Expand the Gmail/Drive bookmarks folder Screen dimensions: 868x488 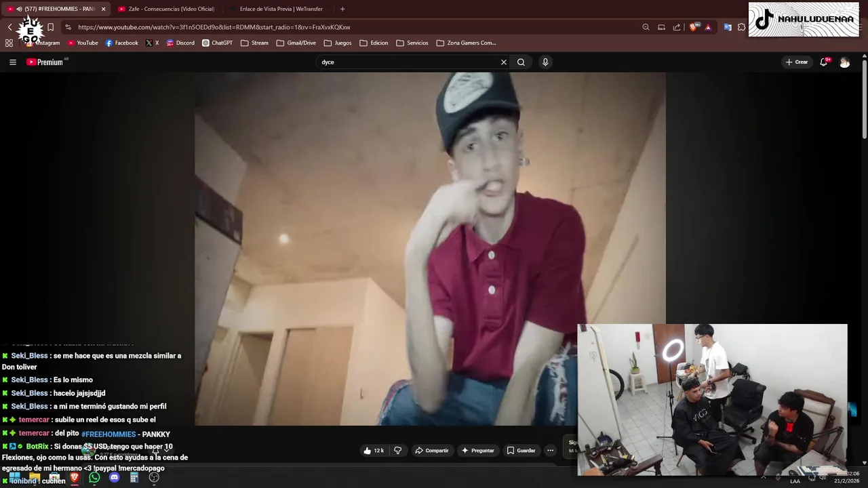pyautogui.click(x=296, y=43)
